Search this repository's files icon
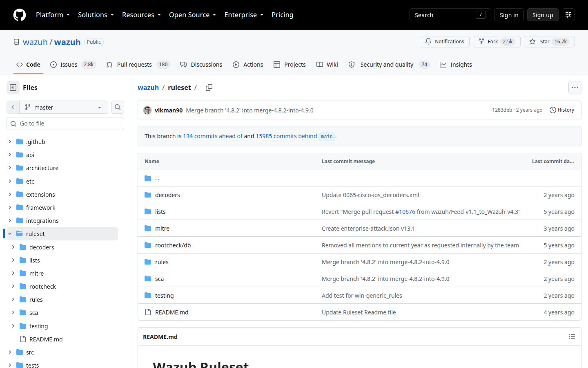Image resolution: width=588 pixels, height=368 pixels. point(118,107)
